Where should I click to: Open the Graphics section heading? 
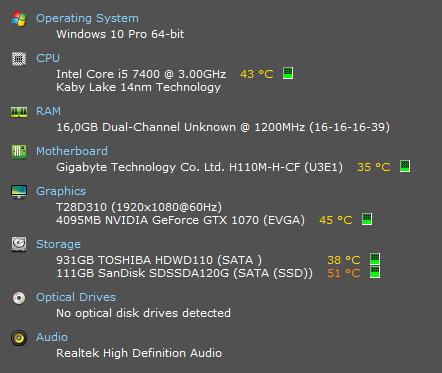pyautogui.click(x=61, y=191)
